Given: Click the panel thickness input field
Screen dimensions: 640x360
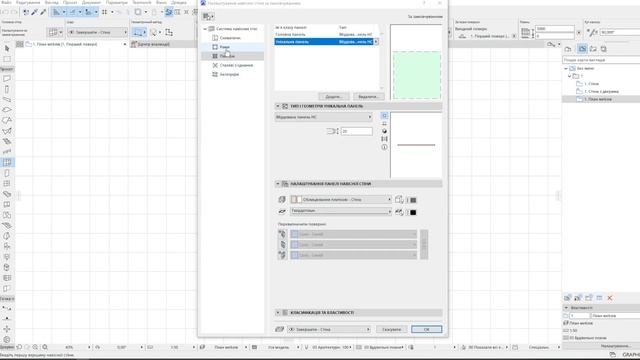Looking at the screenshot, I should (x=357, y=131).
